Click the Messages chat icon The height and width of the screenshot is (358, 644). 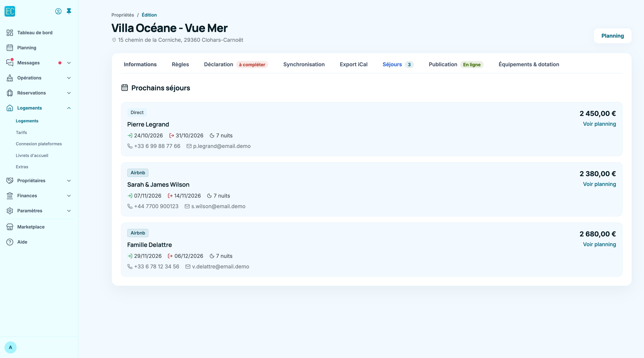(x=10, y=63)
